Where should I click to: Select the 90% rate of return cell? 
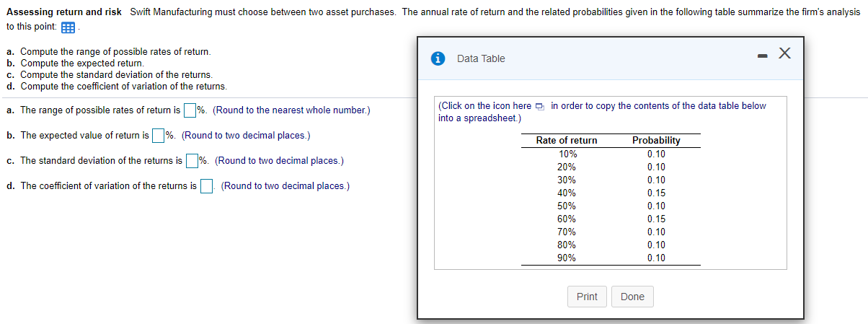pyautogui.click(x=567, y=258)
